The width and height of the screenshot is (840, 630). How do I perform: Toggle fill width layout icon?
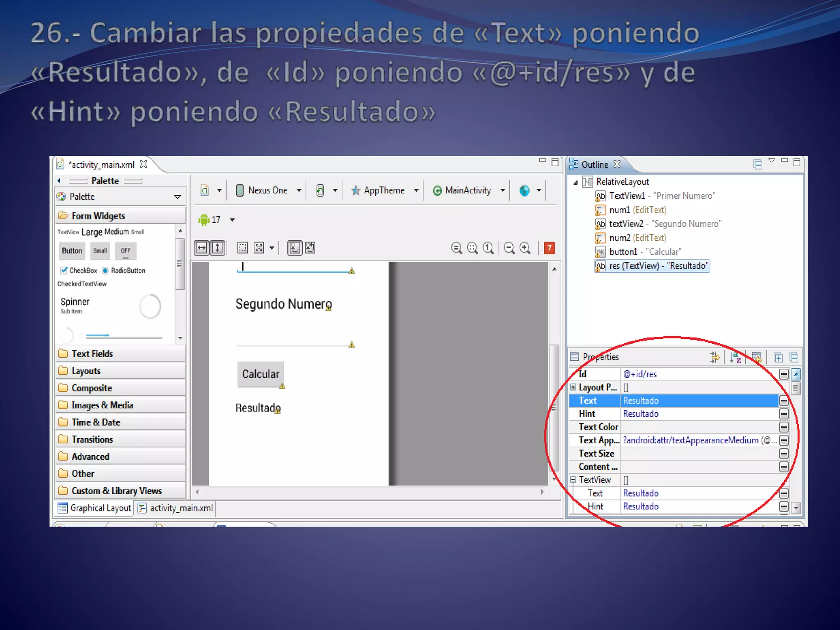(x=202, y=248)
